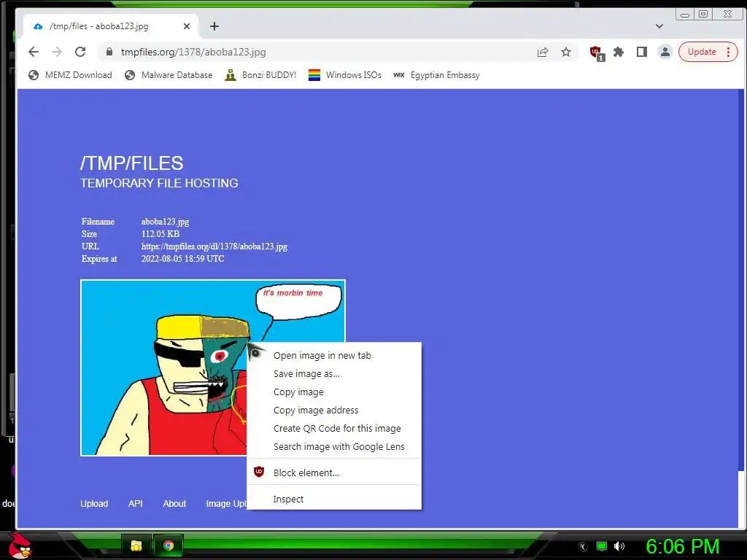747x560 pixels.
Task: Open the Angry Birds start button
Action: (x=20, y=545)
